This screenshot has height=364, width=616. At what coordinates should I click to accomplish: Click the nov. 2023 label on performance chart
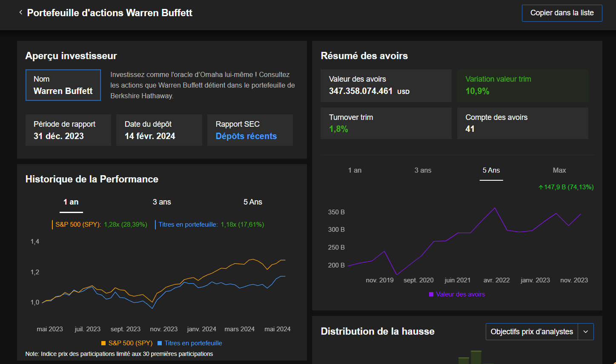[164, 329]
